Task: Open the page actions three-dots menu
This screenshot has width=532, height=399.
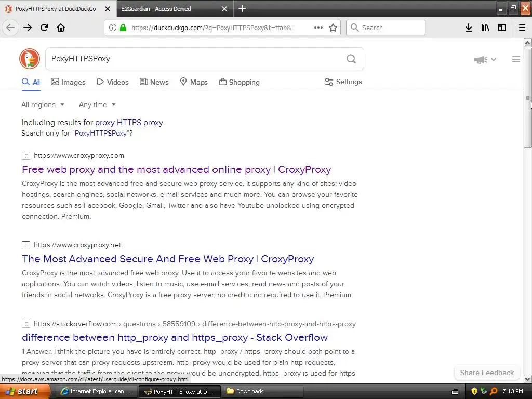Action: coord(318,28)
